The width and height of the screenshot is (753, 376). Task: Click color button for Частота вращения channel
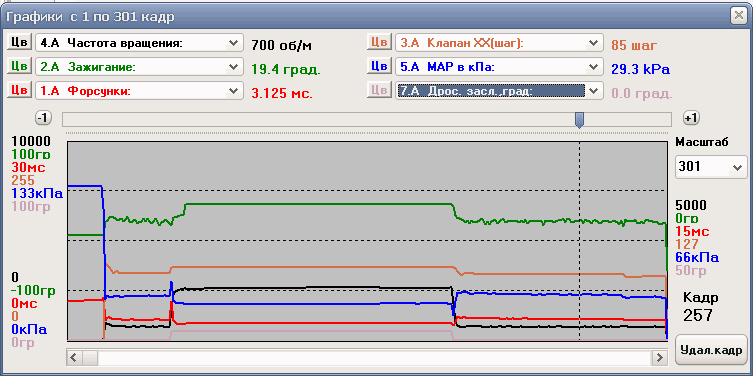(x=19, y=42)
